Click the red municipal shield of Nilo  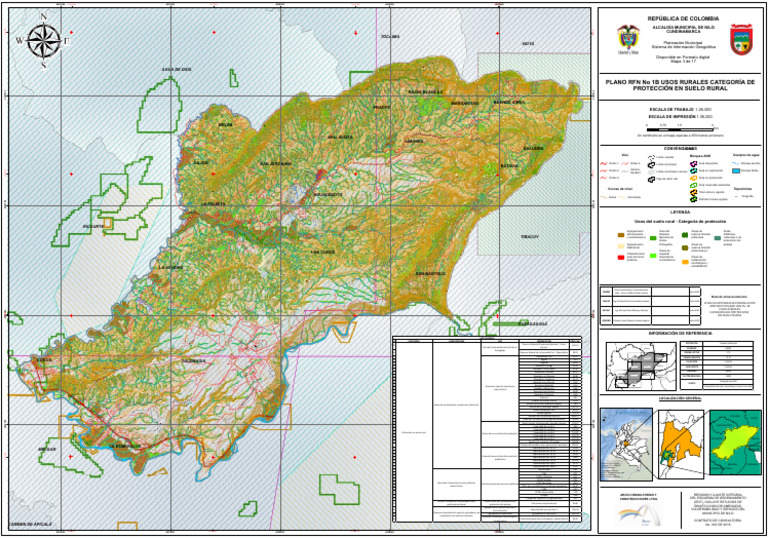pos(741,39)
